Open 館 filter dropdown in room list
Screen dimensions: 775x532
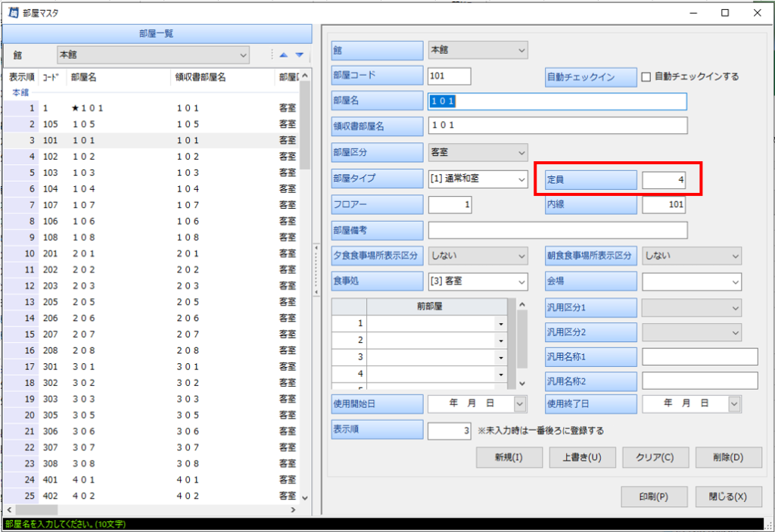[x=243, y=55]
